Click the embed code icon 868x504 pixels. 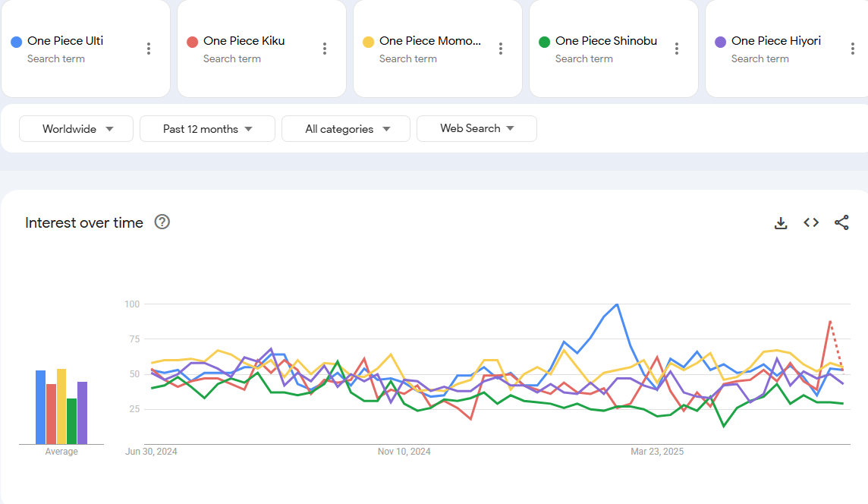point(811,222)
